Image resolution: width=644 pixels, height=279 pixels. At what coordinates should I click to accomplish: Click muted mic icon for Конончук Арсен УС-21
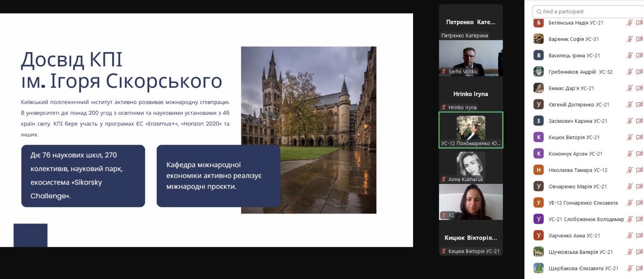pyautogui.click(x=630, y=154)
